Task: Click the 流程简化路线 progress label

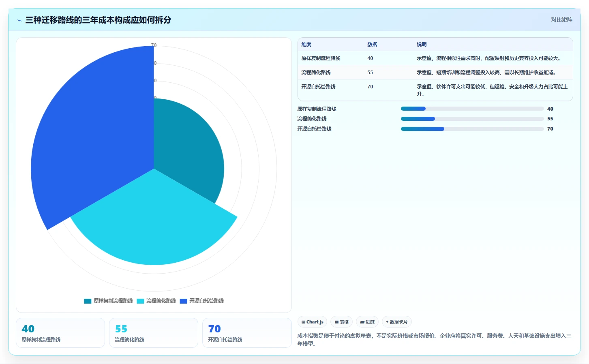Action: (x=312, y=119)
